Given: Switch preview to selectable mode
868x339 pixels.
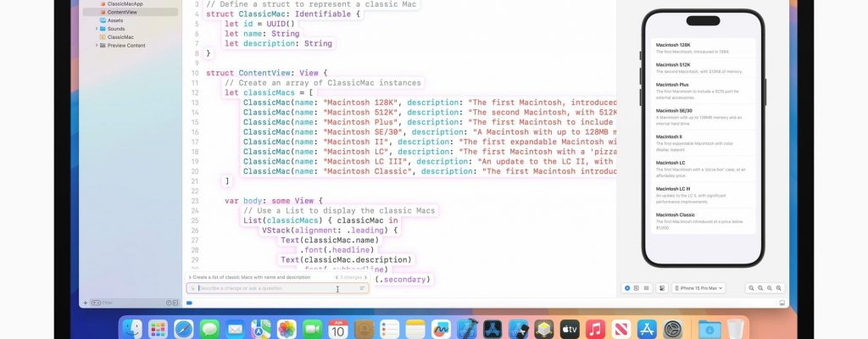Looking at the screenshot, I should point(637,288).
